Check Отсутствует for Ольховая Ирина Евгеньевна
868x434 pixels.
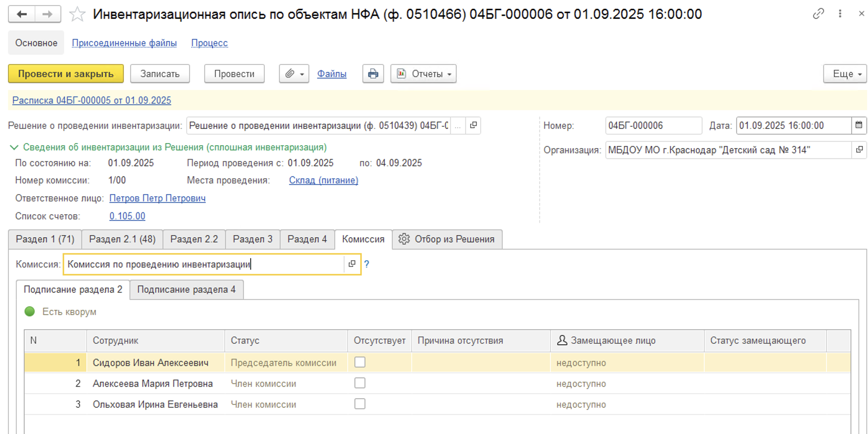coord(360,404)
